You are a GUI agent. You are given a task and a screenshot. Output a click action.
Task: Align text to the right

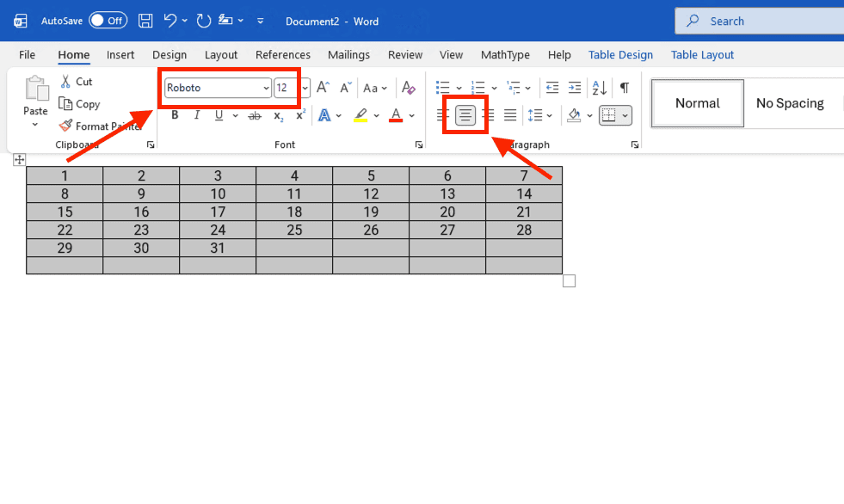pos(488,114)
